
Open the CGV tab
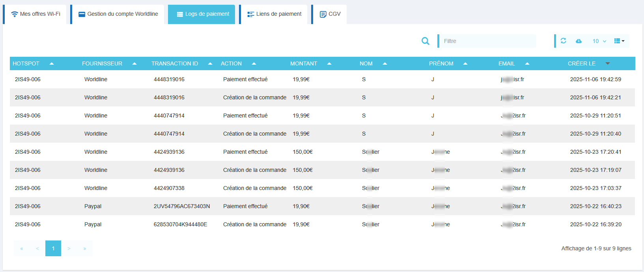[x=330, y=14]
